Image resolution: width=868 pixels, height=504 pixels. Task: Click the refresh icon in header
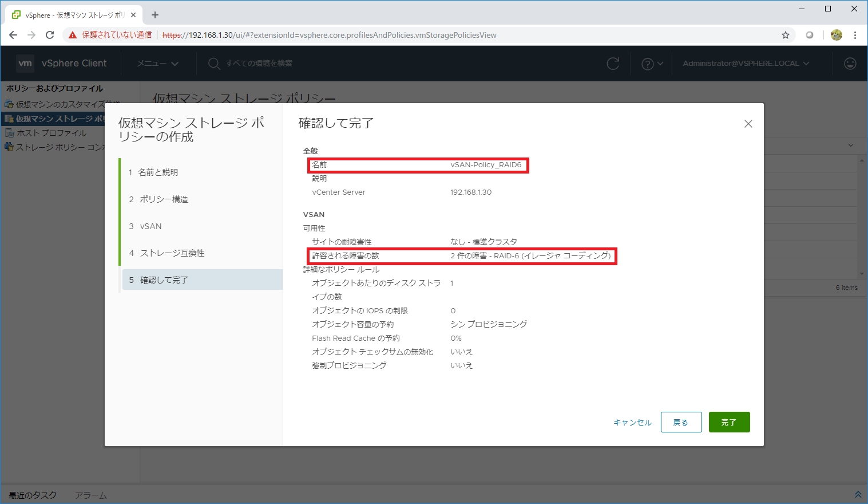point(613,64)
